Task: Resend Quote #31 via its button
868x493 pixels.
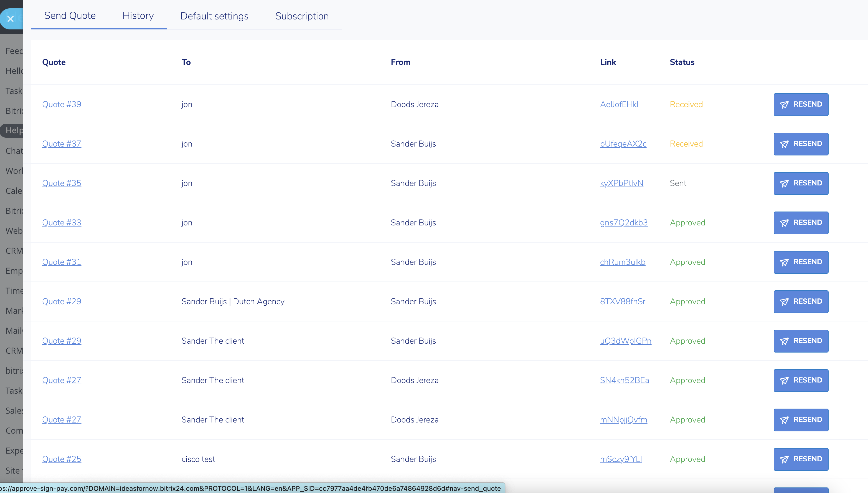Action: coord(801,262)
